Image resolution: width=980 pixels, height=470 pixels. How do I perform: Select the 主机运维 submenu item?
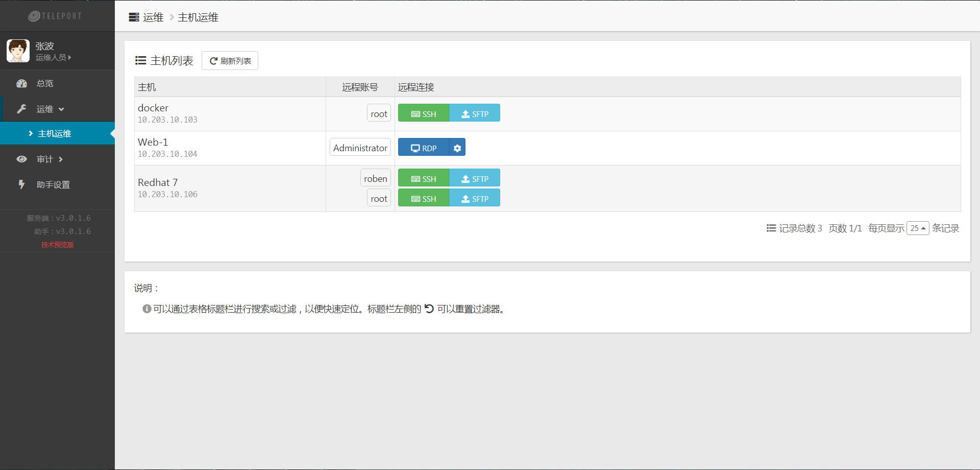coord(57,133)
